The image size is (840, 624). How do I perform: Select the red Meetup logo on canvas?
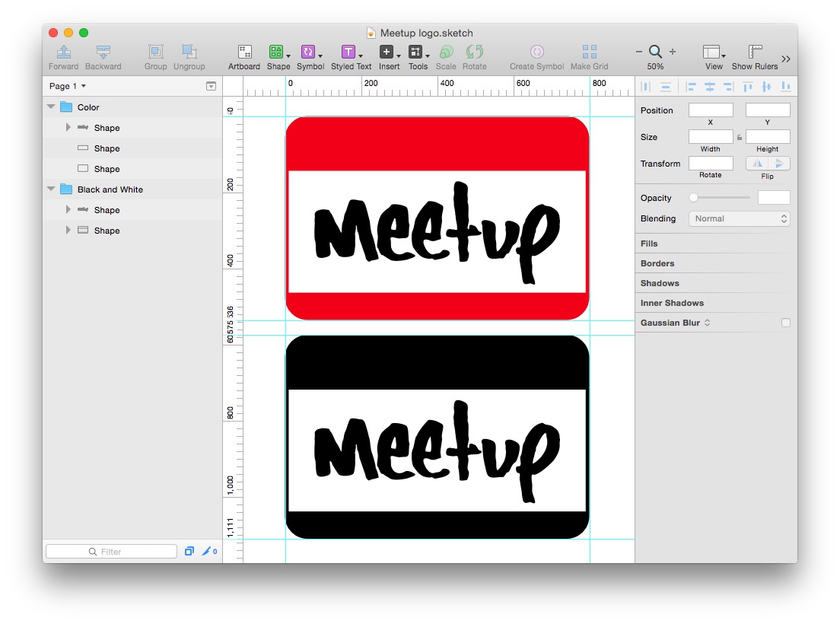tap(437, 218)
